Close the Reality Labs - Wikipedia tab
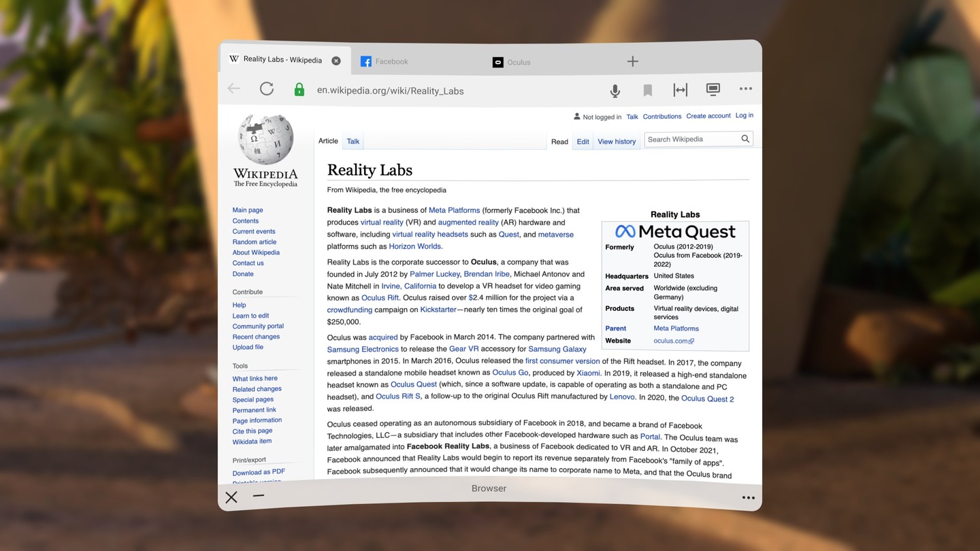 336,61
